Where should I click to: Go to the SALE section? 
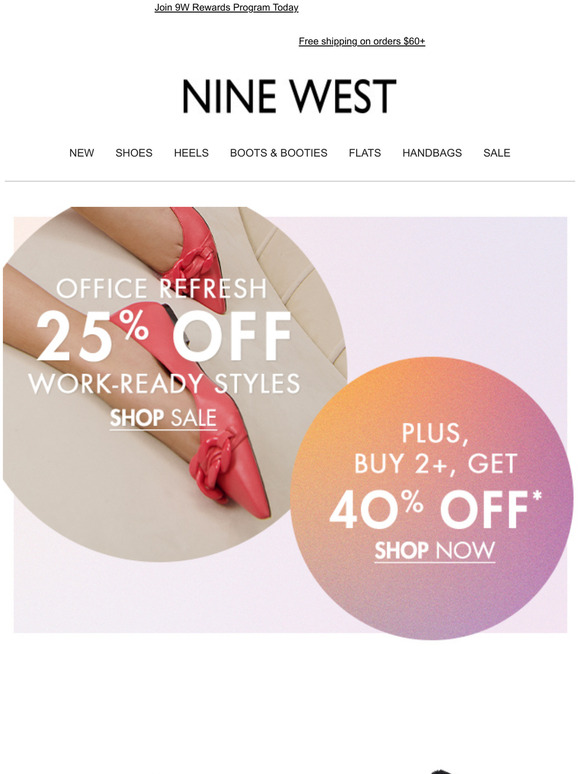pyautogui.click(x=497, y=153)
